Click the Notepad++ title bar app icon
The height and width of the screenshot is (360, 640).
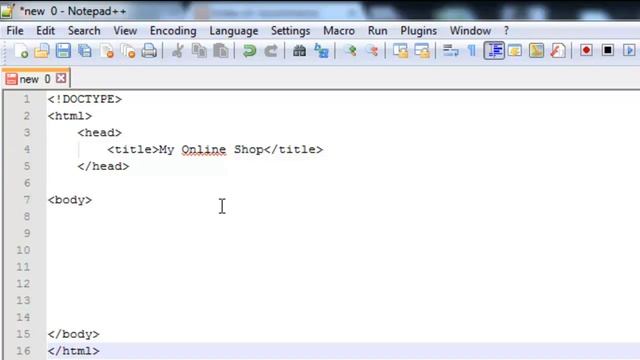click(7, 11)
